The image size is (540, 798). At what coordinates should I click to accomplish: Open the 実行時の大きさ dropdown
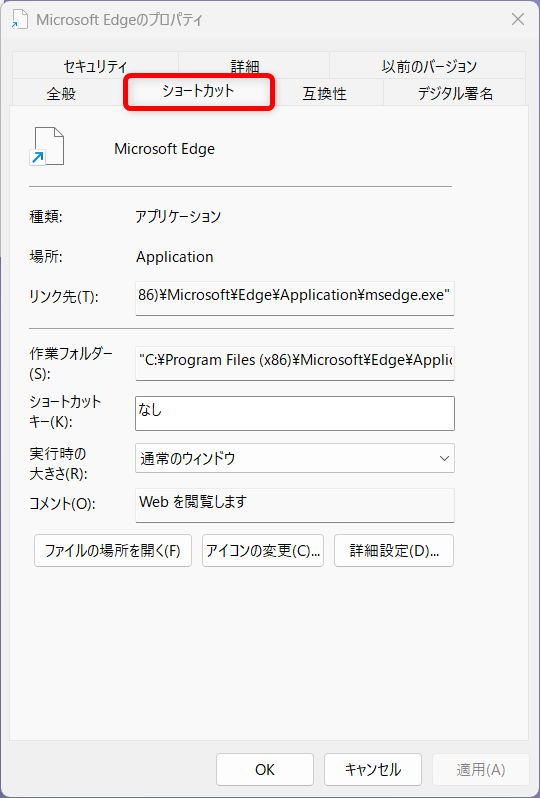coord(295,458)
